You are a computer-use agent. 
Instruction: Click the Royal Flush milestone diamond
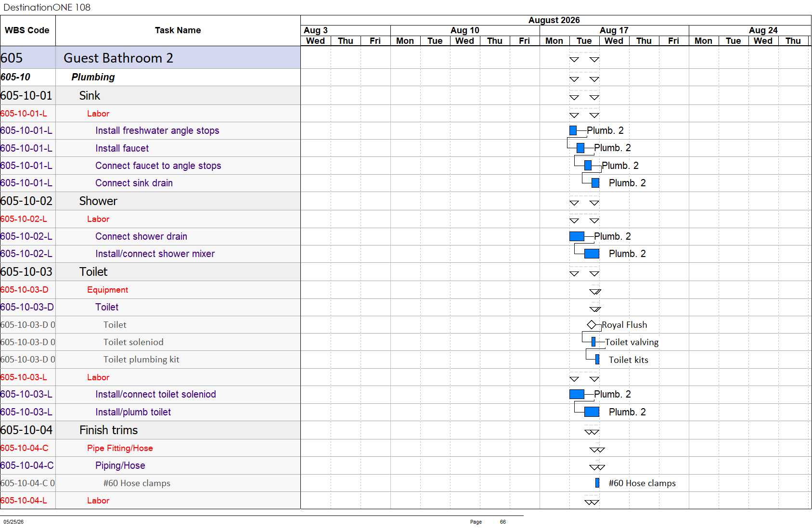point(592,325)
